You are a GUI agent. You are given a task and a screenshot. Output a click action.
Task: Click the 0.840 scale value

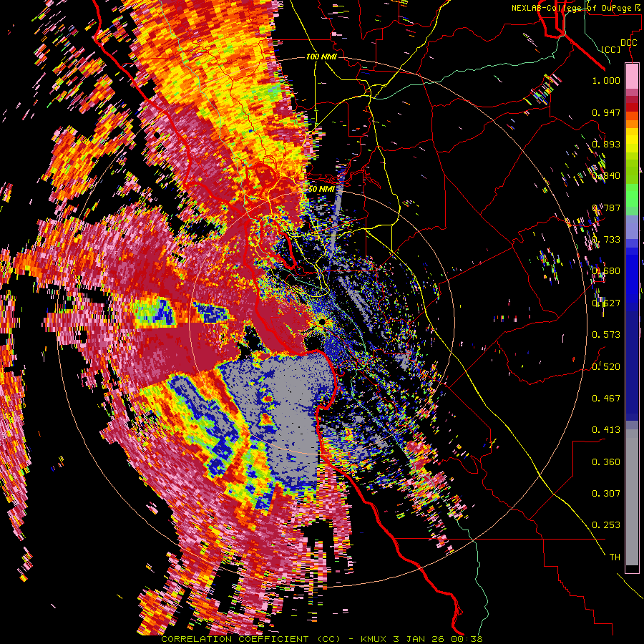click(606, 176)
